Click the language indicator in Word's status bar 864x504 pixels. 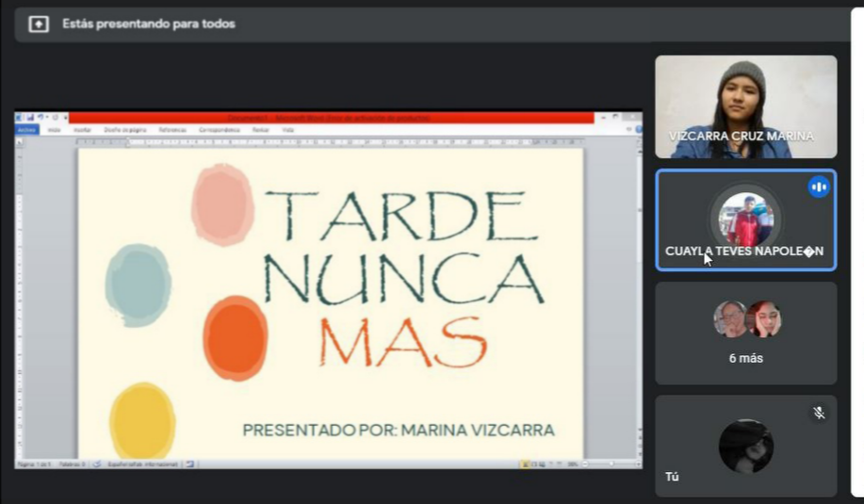pos(141,464)
